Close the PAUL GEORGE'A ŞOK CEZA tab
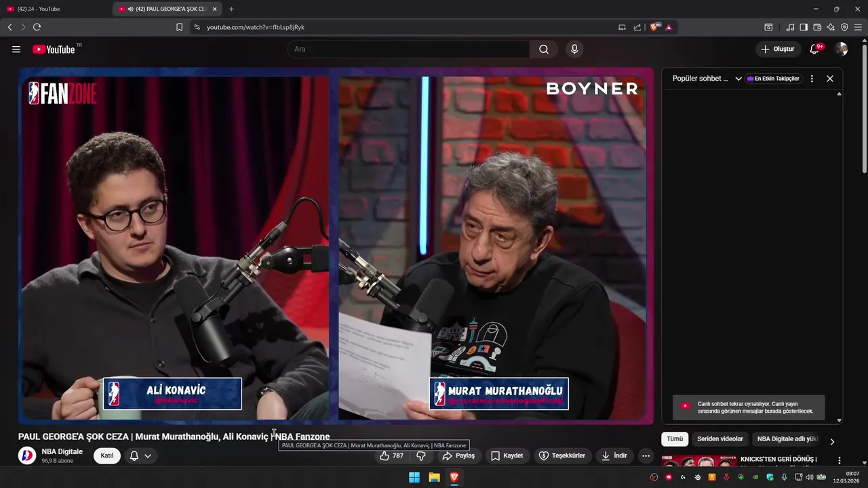This screenshot has width=868, height=488. tap(214, 9)
